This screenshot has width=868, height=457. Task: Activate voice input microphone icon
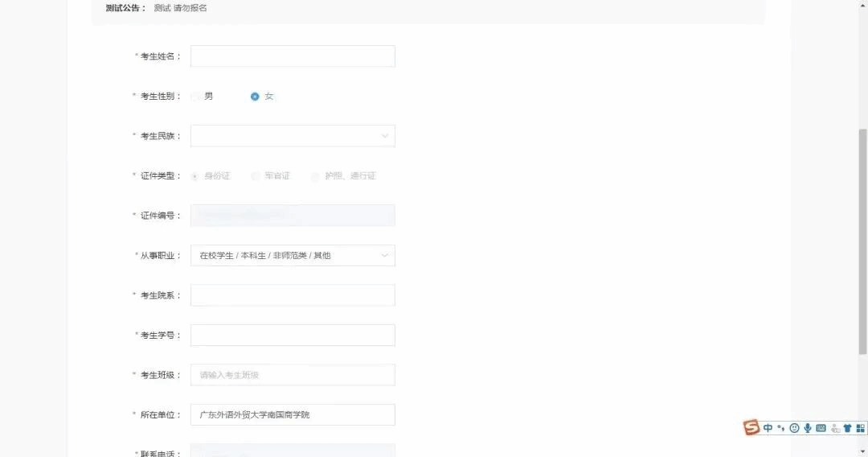click(807, 428)
